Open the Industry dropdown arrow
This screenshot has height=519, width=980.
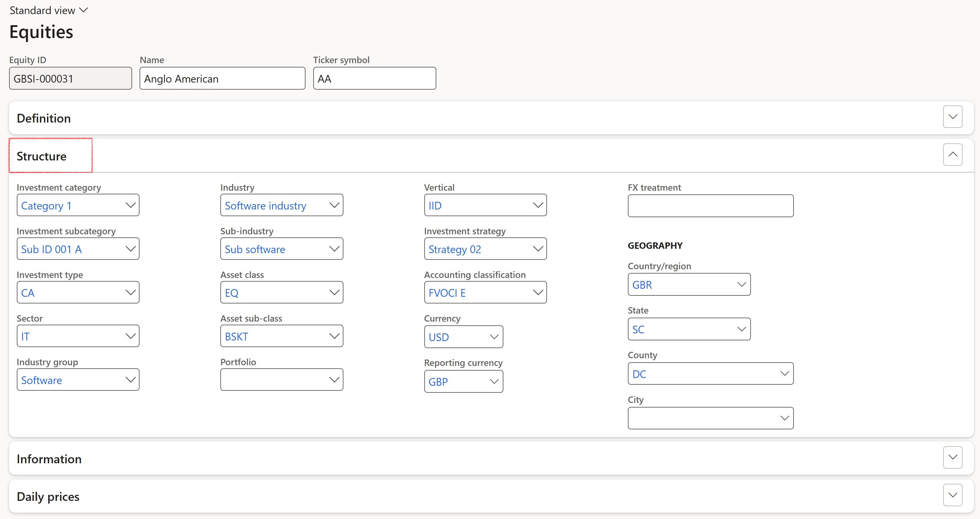334,205
